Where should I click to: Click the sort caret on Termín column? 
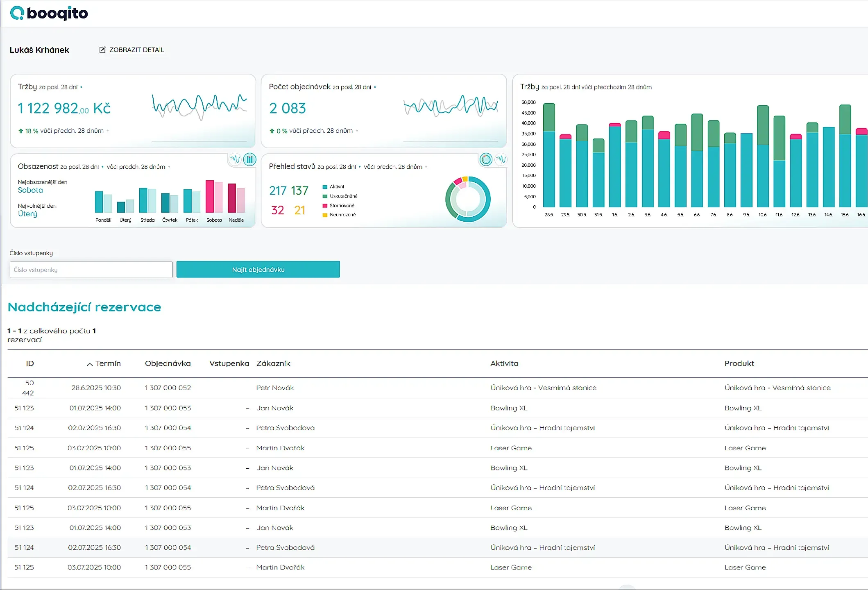click(89, 363)
